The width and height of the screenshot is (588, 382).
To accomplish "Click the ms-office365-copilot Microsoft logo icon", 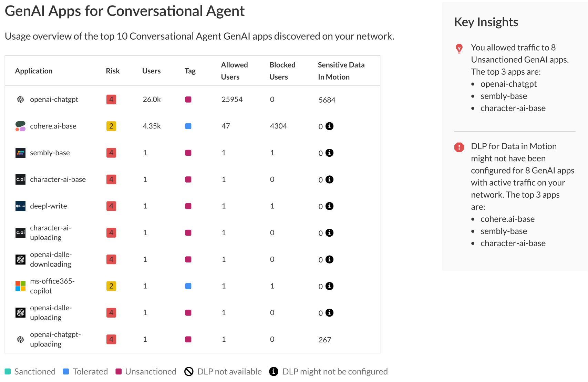I will (x=20, y=286).
